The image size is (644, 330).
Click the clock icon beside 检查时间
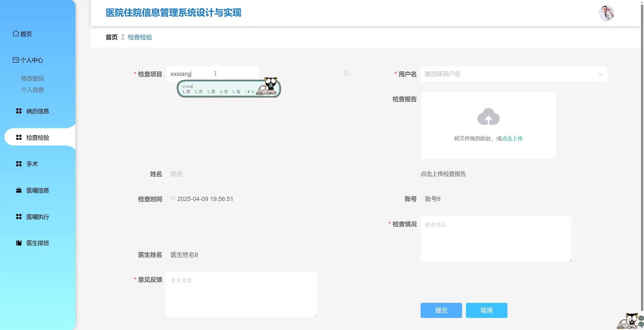[x=173, y=198]
